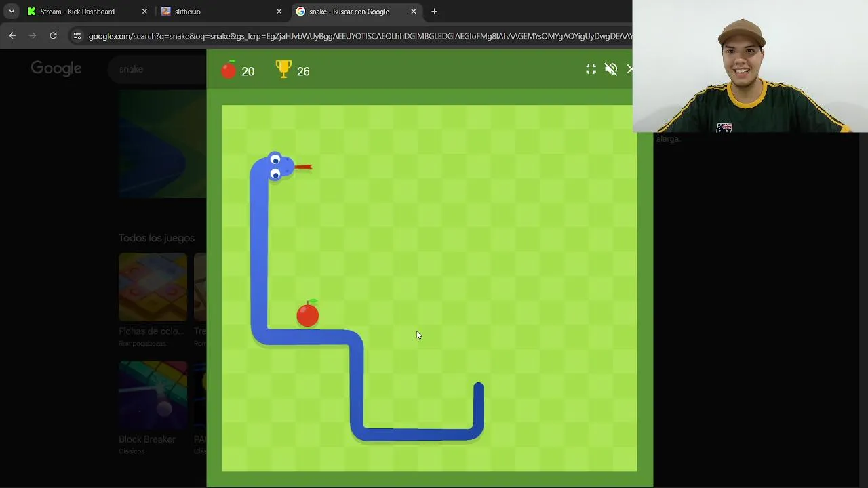This screenshot has height=488, width=868.
Task: Exit fullscreen mode of snake game
Action: click(x=591, y=69)
